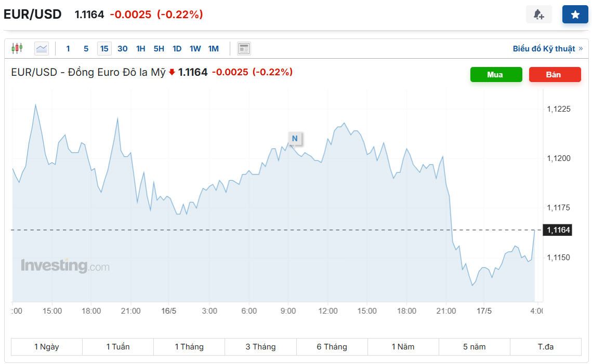Select the 15 minute interval

click(x=104, y=49)
